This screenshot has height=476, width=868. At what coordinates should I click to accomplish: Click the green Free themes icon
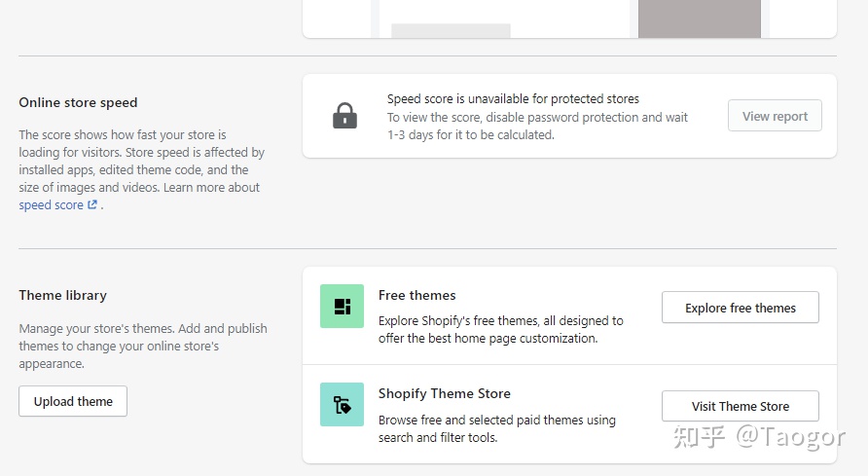[342, 307]
